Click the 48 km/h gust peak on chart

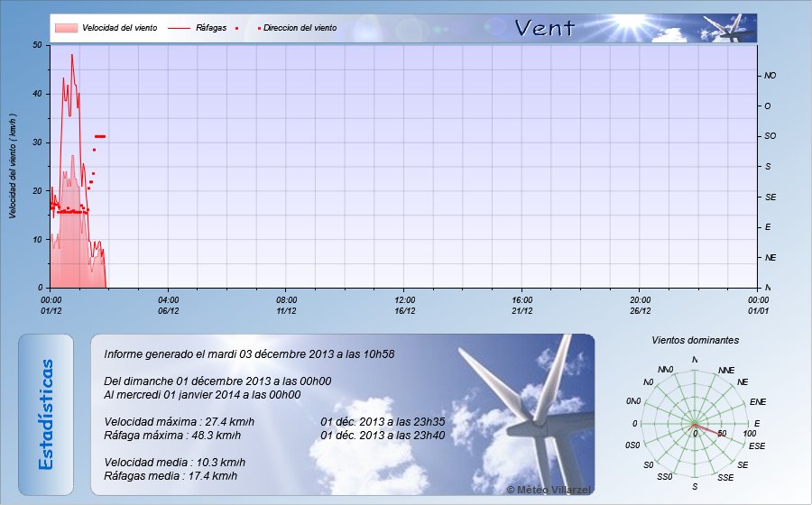pyautogui.click(x=72, y=55)
